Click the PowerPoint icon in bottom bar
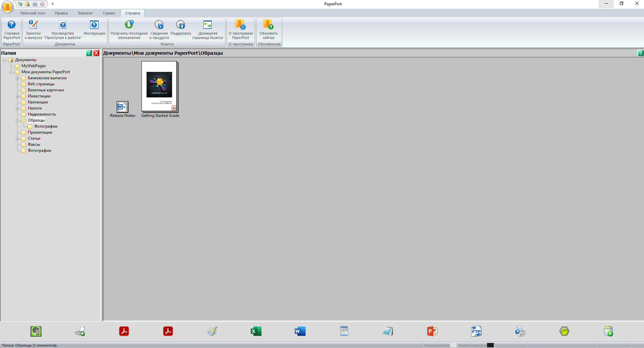The image size is (644, 348). click(x=432, y=332)
